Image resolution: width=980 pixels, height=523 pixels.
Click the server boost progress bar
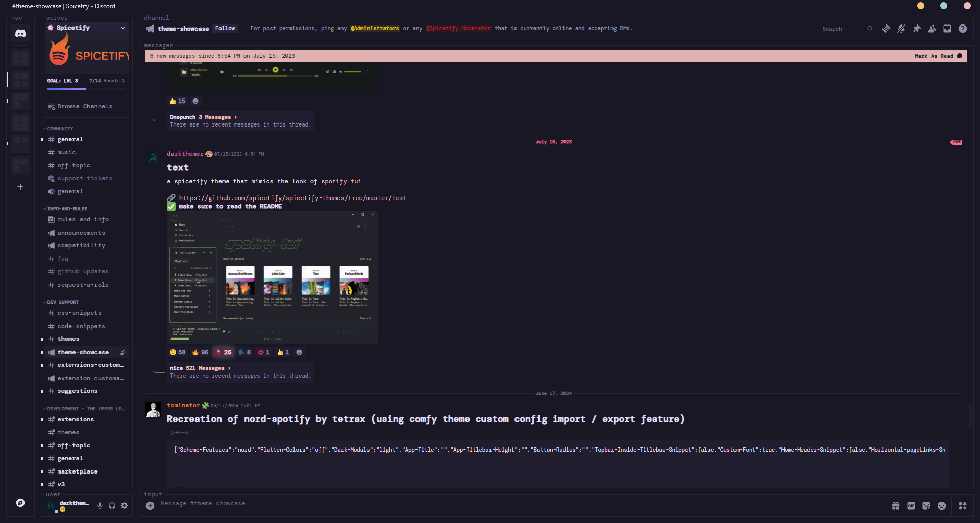tap(86, 89)
